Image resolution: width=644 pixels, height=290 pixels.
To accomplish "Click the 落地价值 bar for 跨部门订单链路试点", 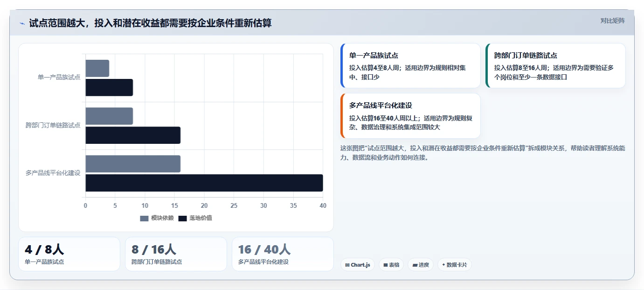I will click(133, 135).
